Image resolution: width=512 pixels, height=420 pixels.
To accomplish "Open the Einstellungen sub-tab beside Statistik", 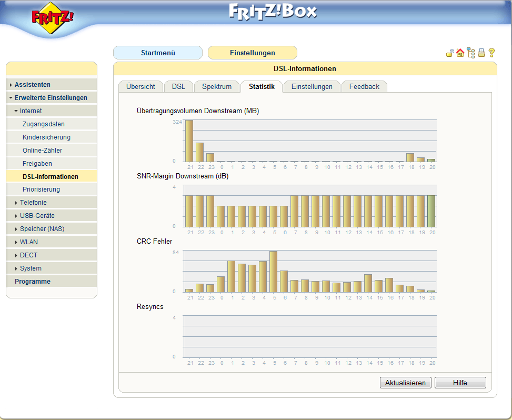I will pyautogui.click(x=312, y=86).
